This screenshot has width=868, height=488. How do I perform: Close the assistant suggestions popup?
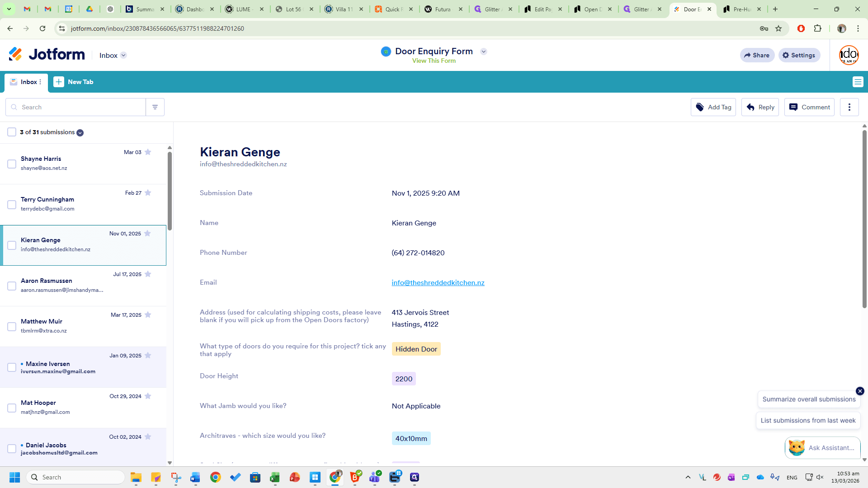click(860, 391)
